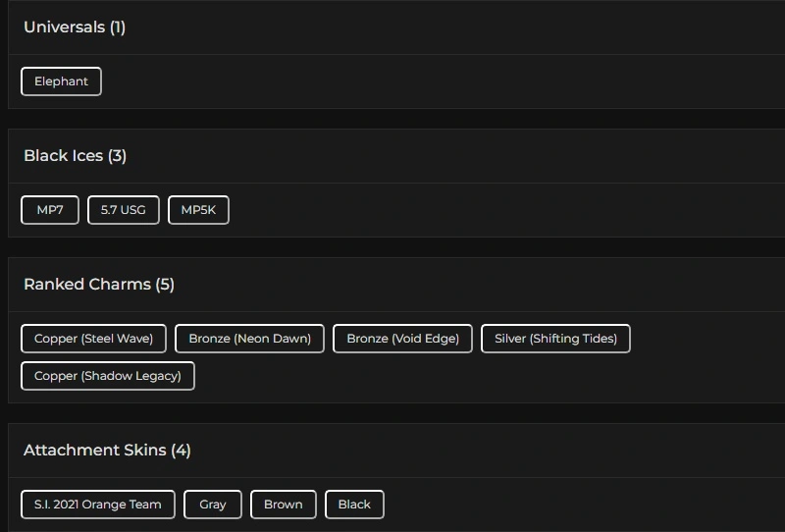Select the MP7 Black Ice tag
785x532 pixels.
50,210
